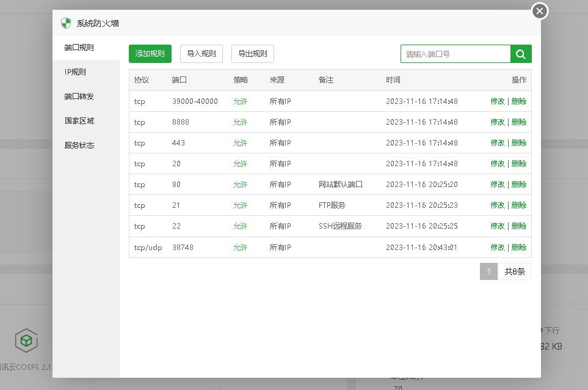Delete the FTP服务 rule for port 21
This screenshot has width=588, height=390.
pos(518,205)
